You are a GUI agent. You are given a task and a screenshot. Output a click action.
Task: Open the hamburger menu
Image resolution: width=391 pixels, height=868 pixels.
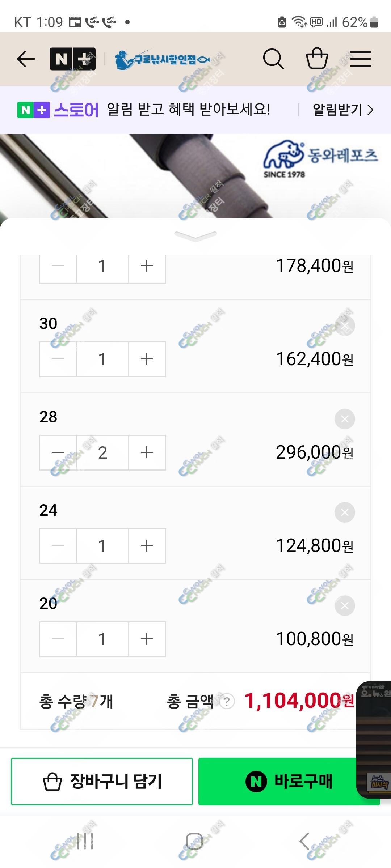(x=361, y=59)
